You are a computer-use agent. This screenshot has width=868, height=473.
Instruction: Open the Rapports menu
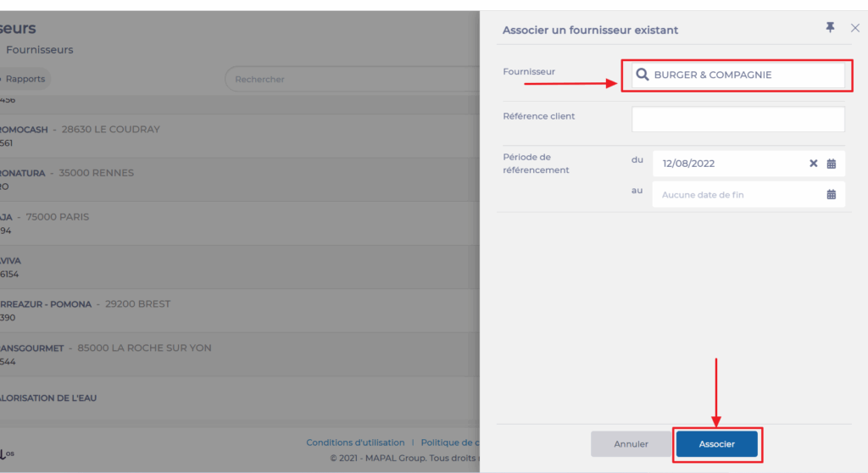coord(25,79)
